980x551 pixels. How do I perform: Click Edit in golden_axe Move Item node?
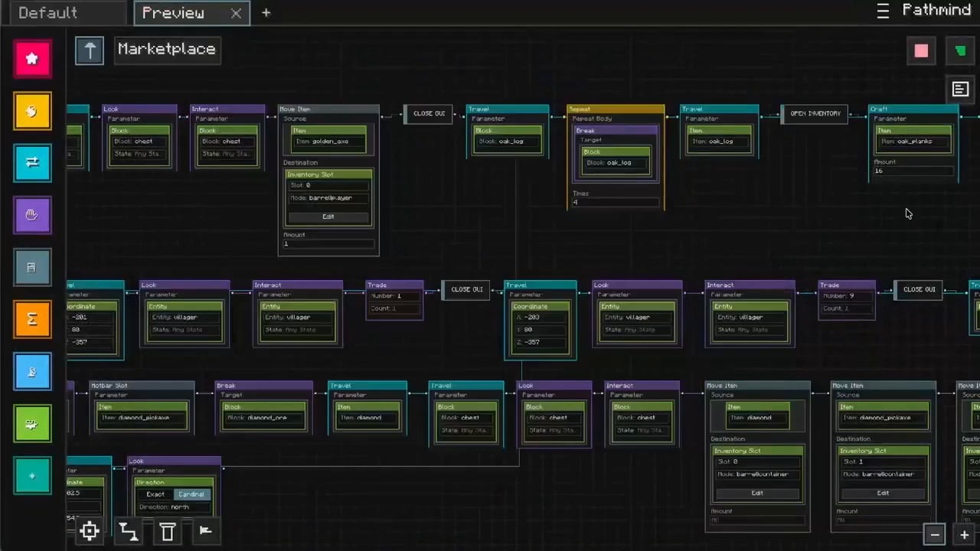click(x=328, y=217)
